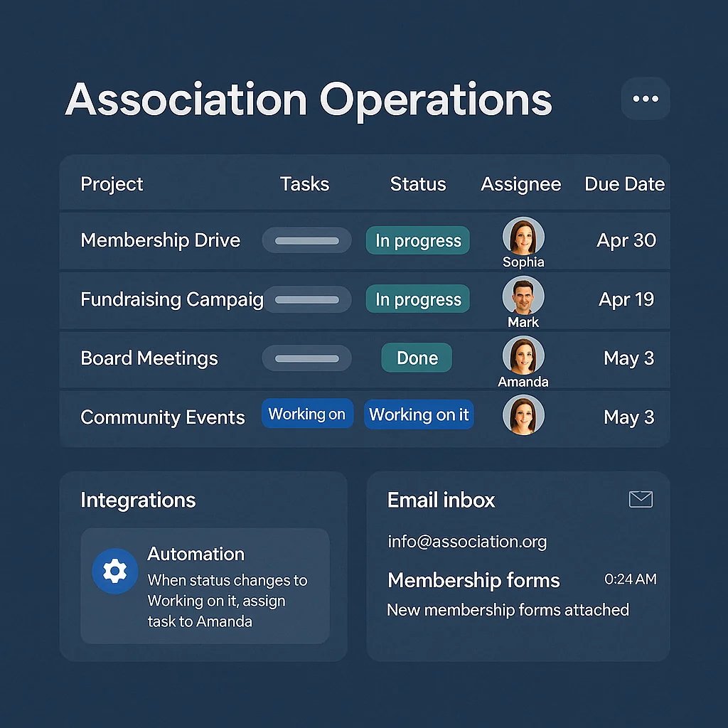Click the assignee avatar in Community Events row
Image resolution: width=728 pixels, height=728 pixels.
coord(523,414)
